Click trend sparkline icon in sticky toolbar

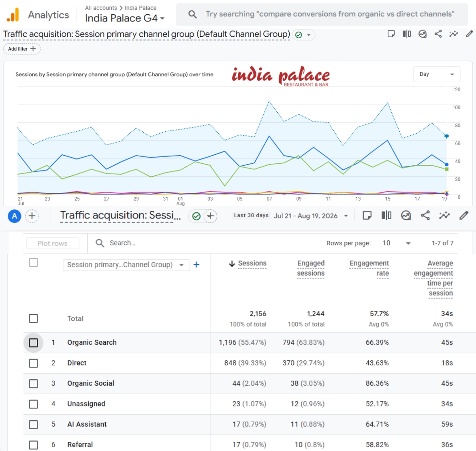444,216
